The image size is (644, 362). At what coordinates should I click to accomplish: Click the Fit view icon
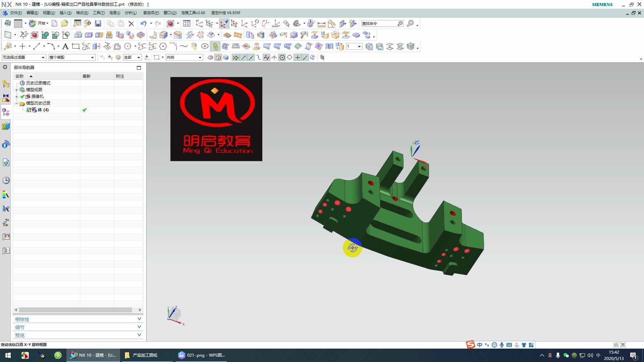pyautogui.click(x=187, y=23)
